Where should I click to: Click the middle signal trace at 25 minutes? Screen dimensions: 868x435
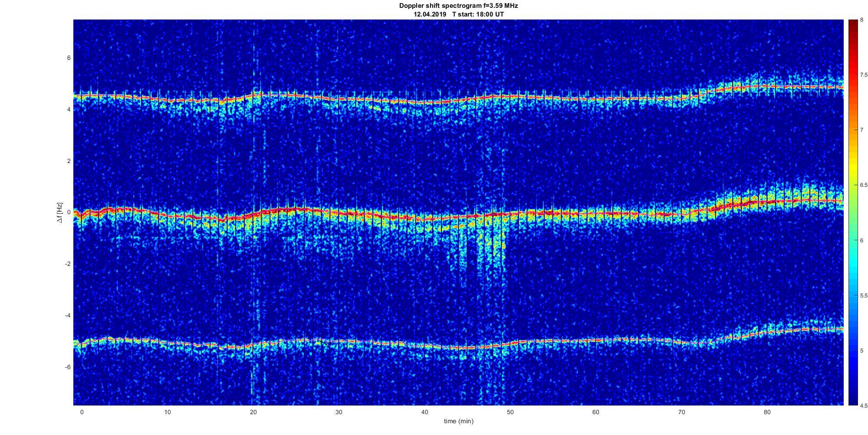point(296,209)
